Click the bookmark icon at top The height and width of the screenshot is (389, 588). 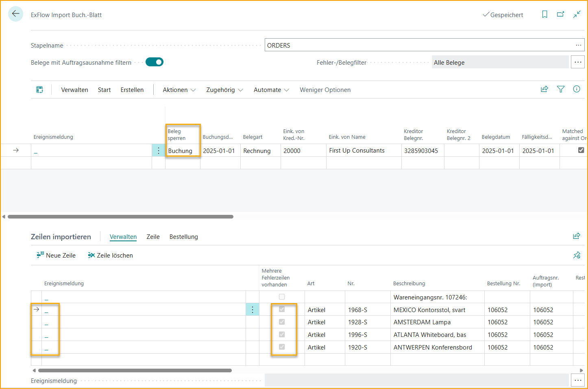click(544, 14)
